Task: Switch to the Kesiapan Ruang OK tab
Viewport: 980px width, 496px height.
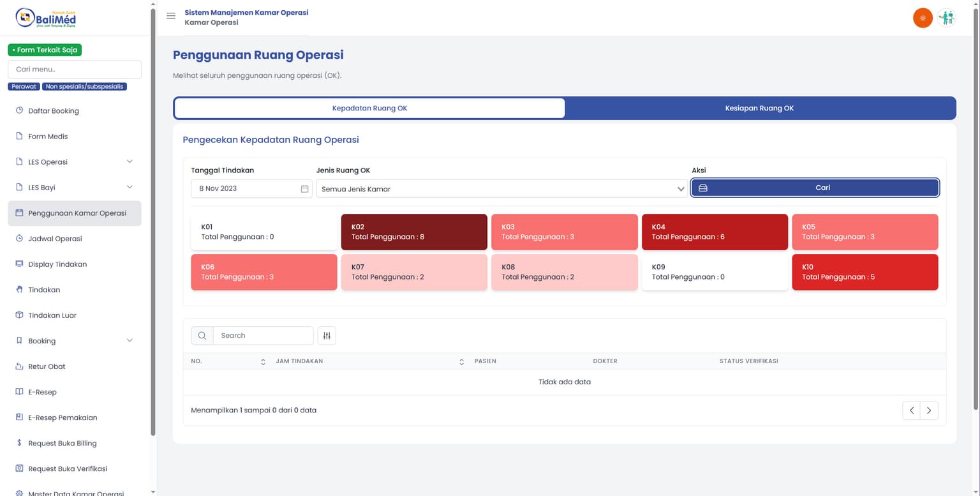Action: coord(759,108)
